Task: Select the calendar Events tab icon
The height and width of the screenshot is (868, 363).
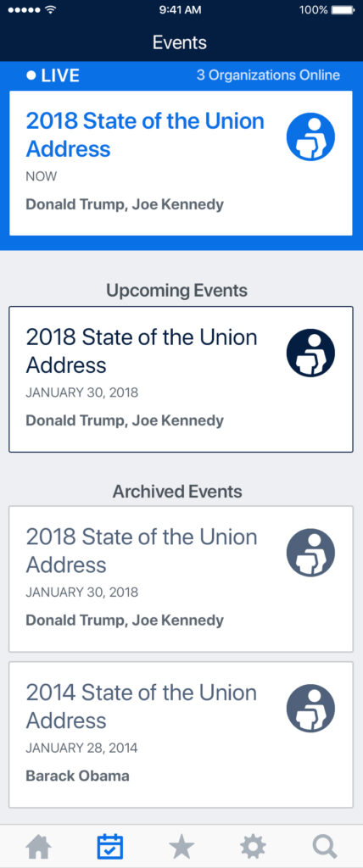Action: click(109, 847)
